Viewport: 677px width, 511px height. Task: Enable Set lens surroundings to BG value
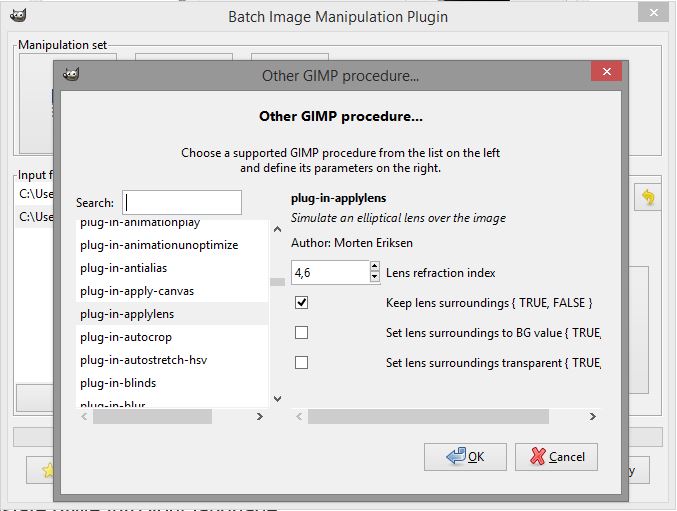[301, 333]
